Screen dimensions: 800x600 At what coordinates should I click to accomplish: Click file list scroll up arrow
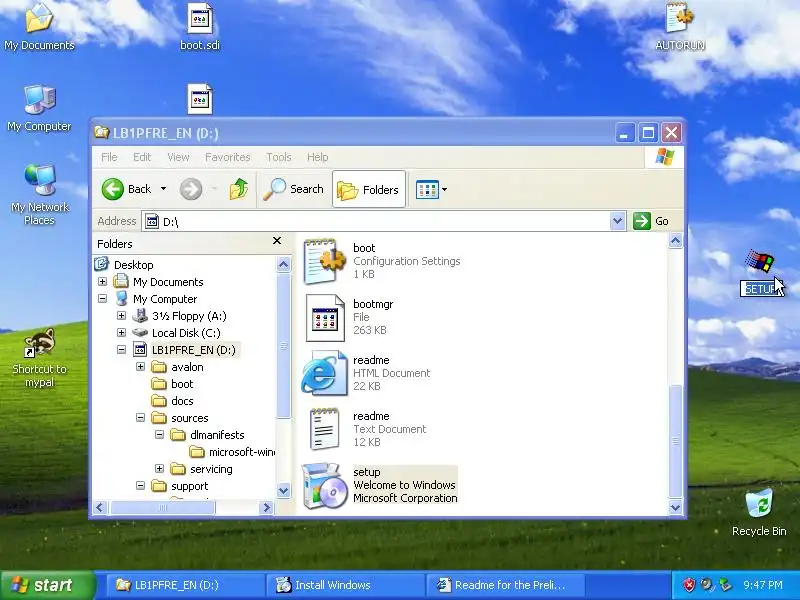(676, 240)
